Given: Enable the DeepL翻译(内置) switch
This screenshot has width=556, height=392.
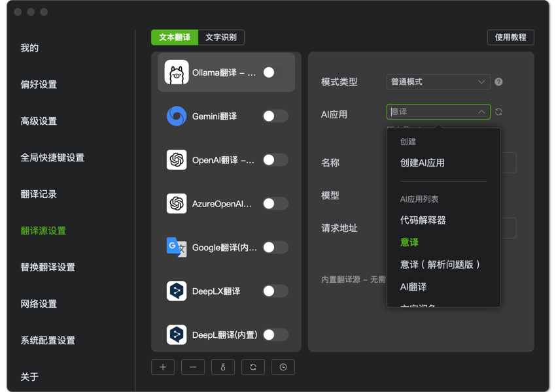Looking at the screenshot, I should point(275,335).
